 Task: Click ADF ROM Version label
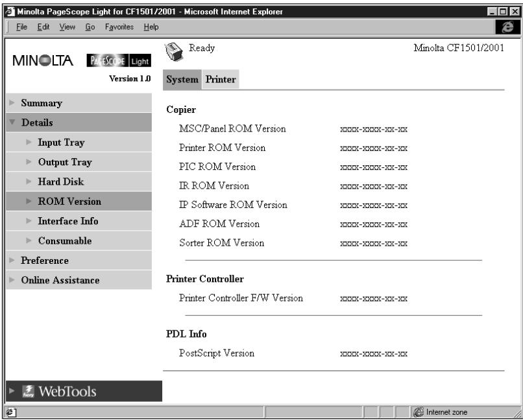[x=219, y=224]
